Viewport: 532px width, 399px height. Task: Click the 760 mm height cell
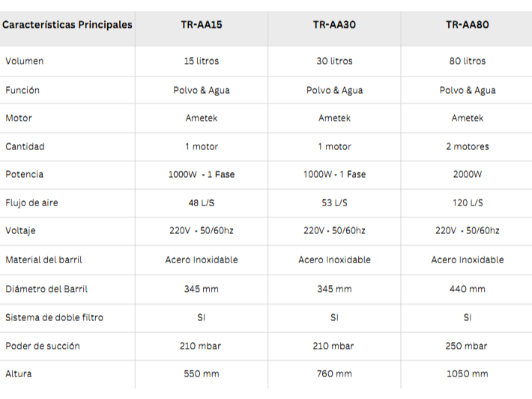click(334, 373)
